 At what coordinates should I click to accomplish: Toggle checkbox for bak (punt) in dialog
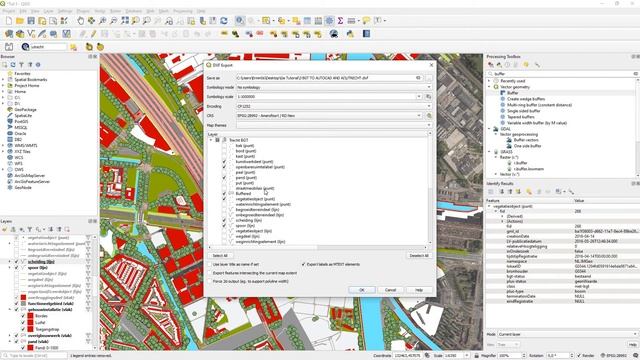[224, 146]
